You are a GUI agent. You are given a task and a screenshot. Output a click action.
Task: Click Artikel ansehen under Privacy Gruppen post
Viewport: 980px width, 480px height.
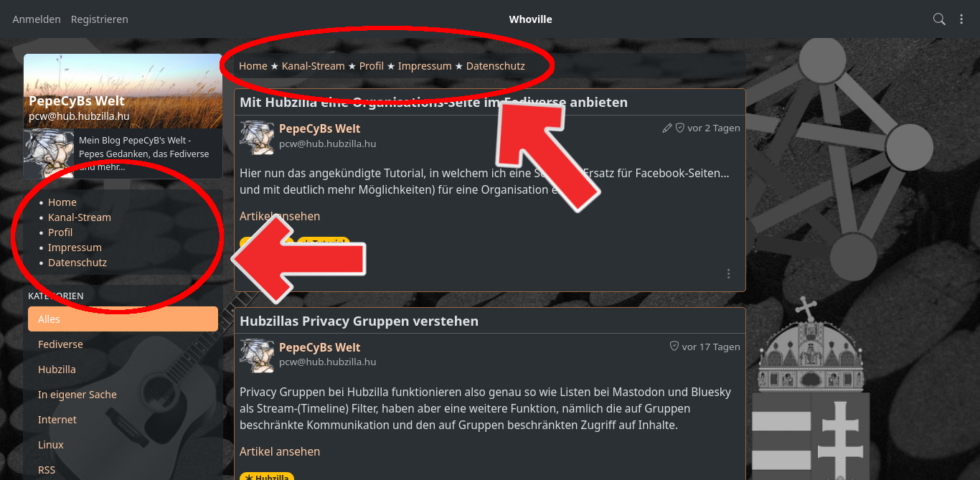[280, 451]
